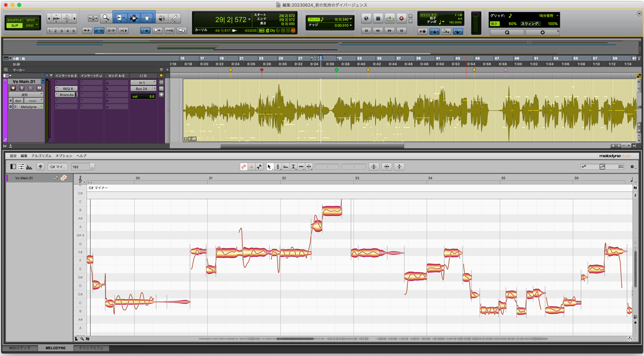Click the Zoom Toggle icon left of magnifier

pos(93,18)
